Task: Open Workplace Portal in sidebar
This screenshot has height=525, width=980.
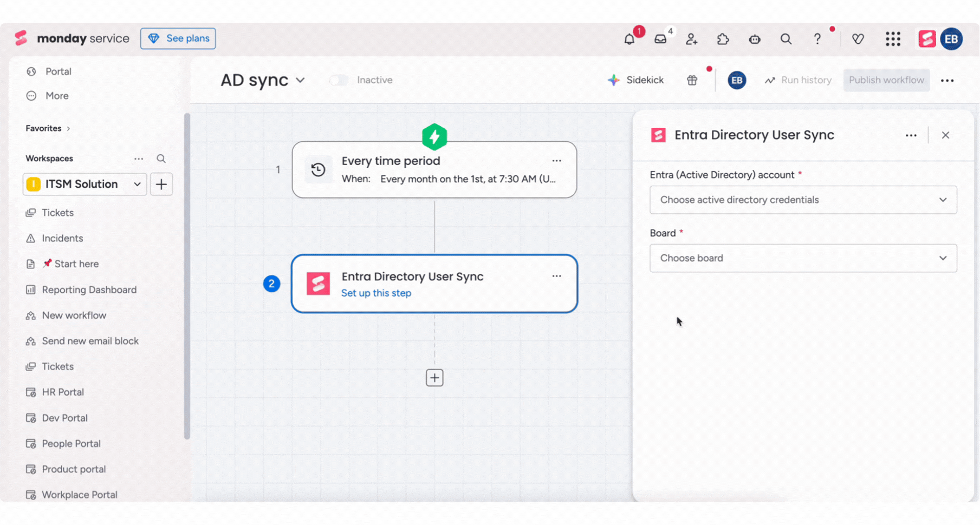Action: click(79, 495)
